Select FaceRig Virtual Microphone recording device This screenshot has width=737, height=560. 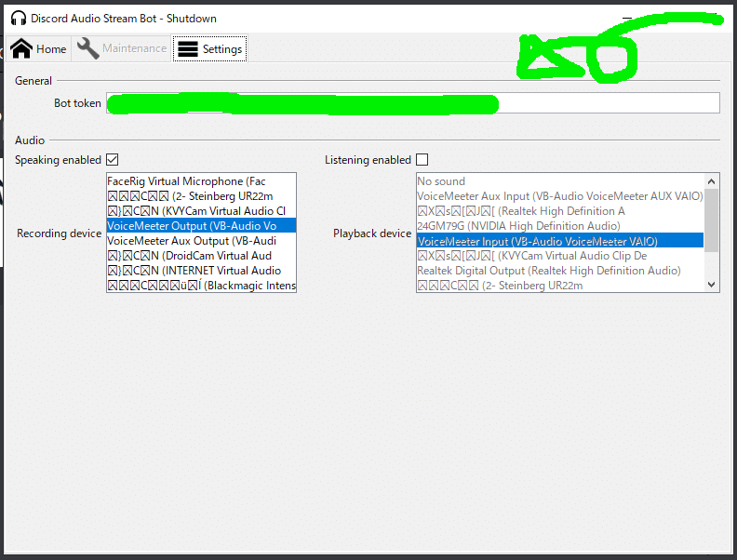(201, 181)
